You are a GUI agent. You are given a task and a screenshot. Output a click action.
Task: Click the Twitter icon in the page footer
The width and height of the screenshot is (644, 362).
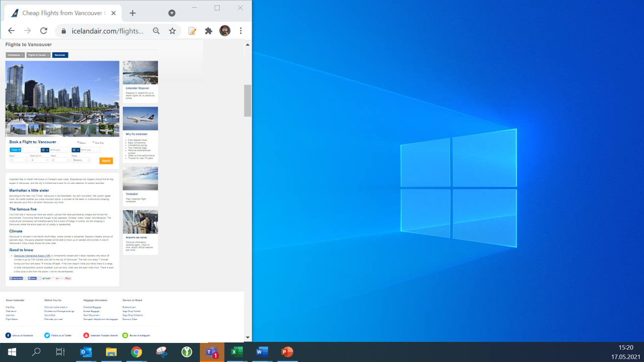pos(47,336)
